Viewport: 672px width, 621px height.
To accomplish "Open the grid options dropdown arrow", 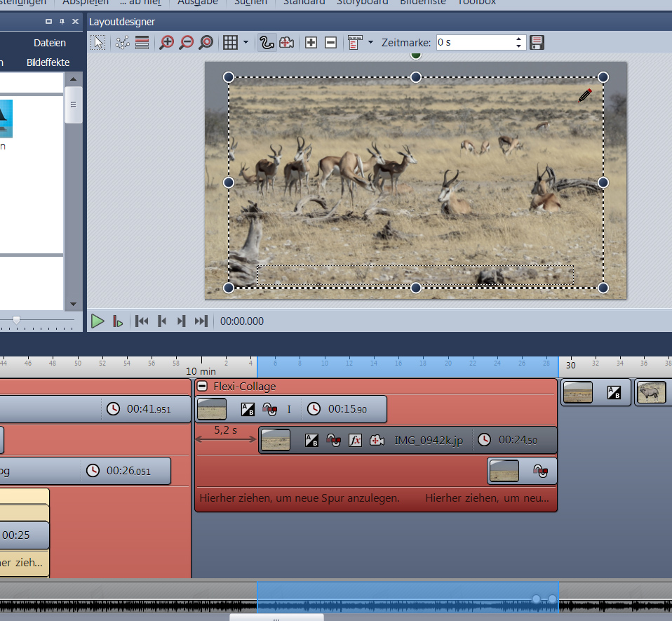I will coord(246,43).
